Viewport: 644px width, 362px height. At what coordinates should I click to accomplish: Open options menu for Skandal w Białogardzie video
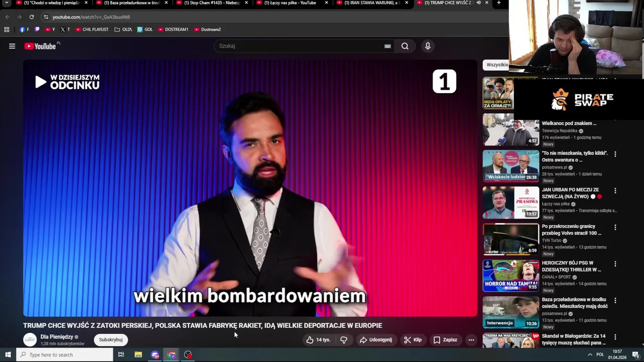coord(615,337)
